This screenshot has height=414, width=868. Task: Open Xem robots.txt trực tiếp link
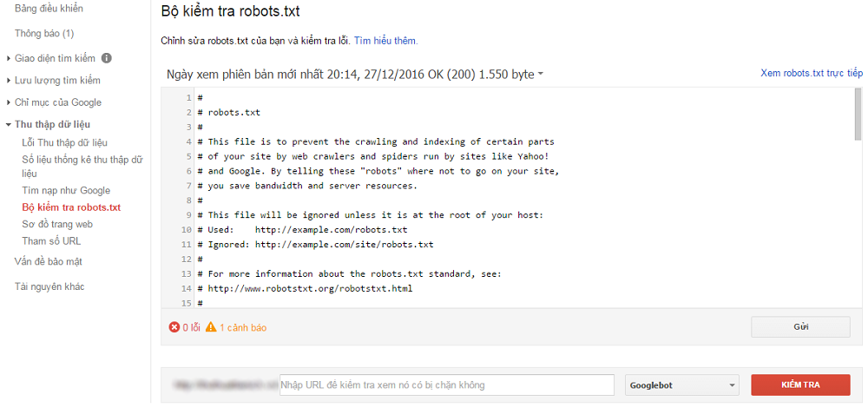811,74
